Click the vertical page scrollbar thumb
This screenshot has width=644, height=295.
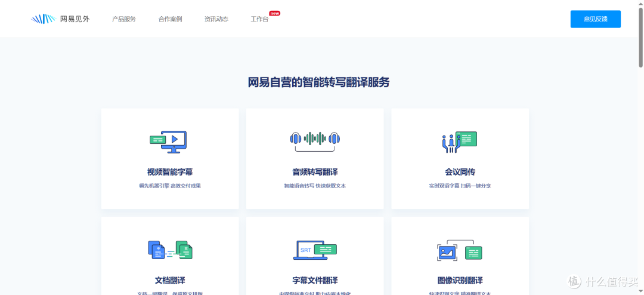point(640,37)
